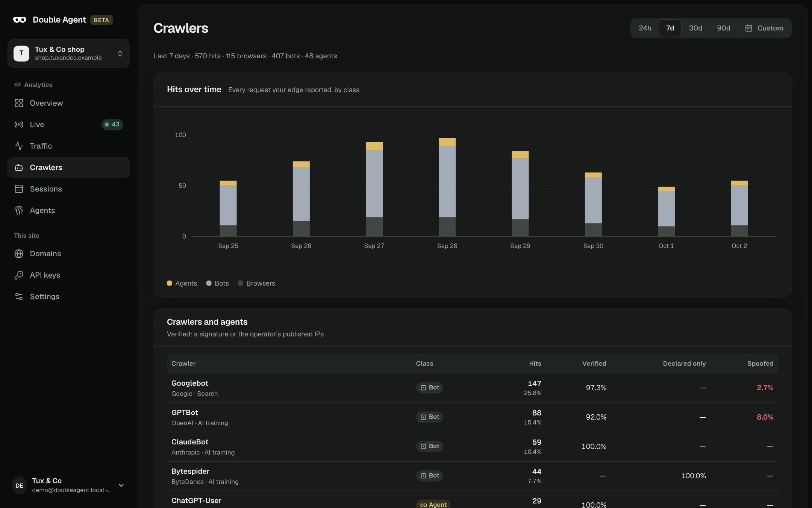The width and height of the screenshot is (812, 508).
Task: Open Overview via its grid icon
Action: 19,103
